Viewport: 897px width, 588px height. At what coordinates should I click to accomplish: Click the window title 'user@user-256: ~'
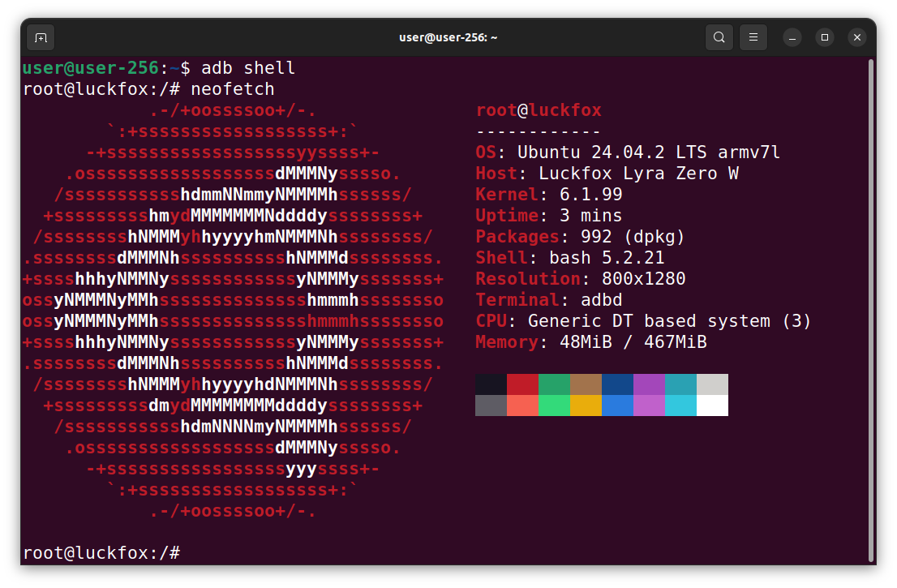tap(448, 37)
